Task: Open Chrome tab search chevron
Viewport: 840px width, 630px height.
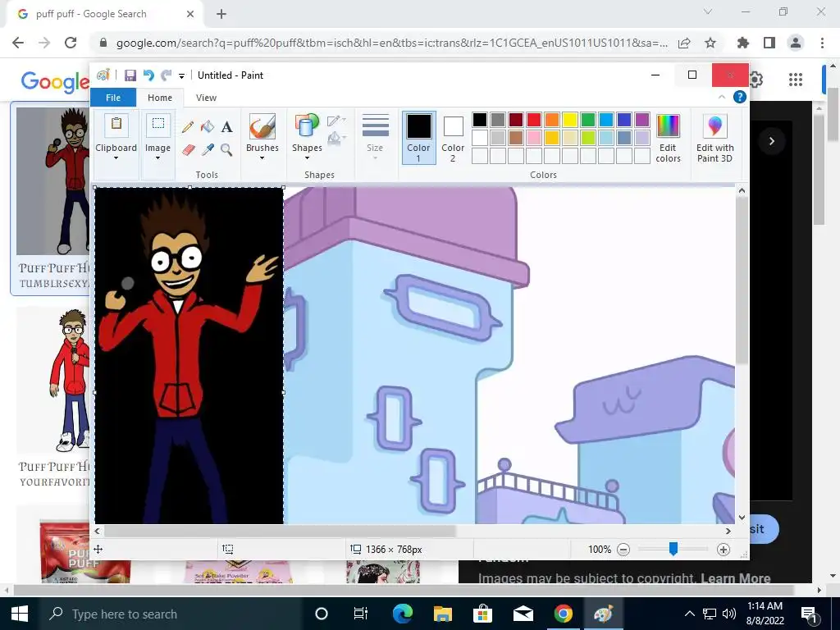Action: coord(708,11)
